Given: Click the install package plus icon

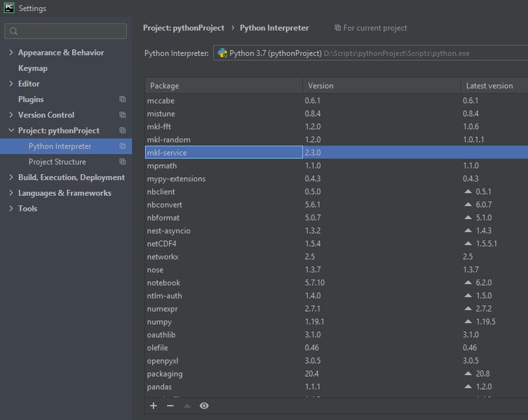Looking at the screenshot, I should click(153, 406).
